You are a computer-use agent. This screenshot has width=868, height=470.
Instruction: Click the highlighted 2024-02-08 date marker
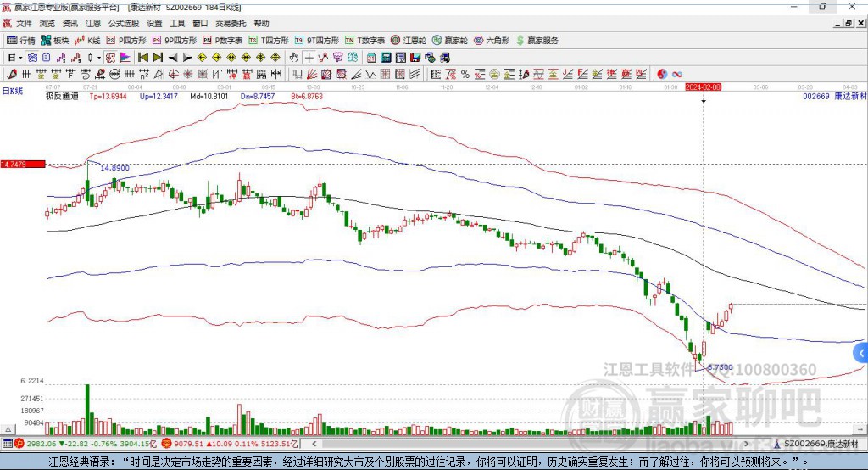[x=703, y=87]
